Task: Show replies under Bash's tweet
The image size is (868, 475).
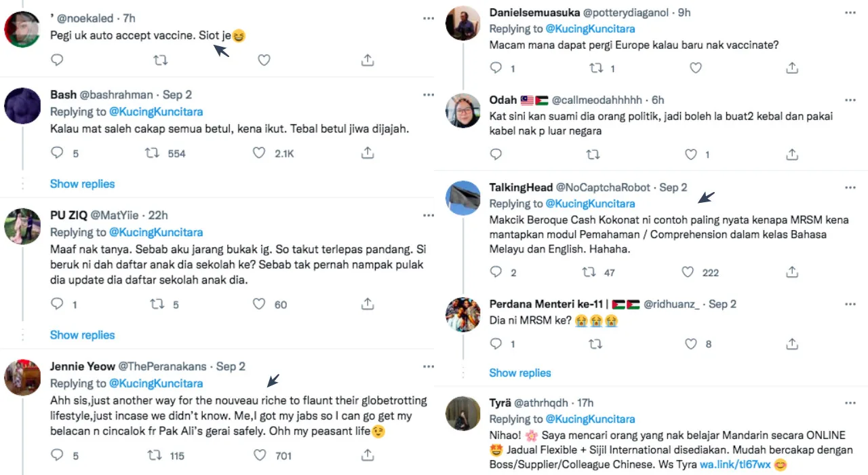Action: pos(83,184)
